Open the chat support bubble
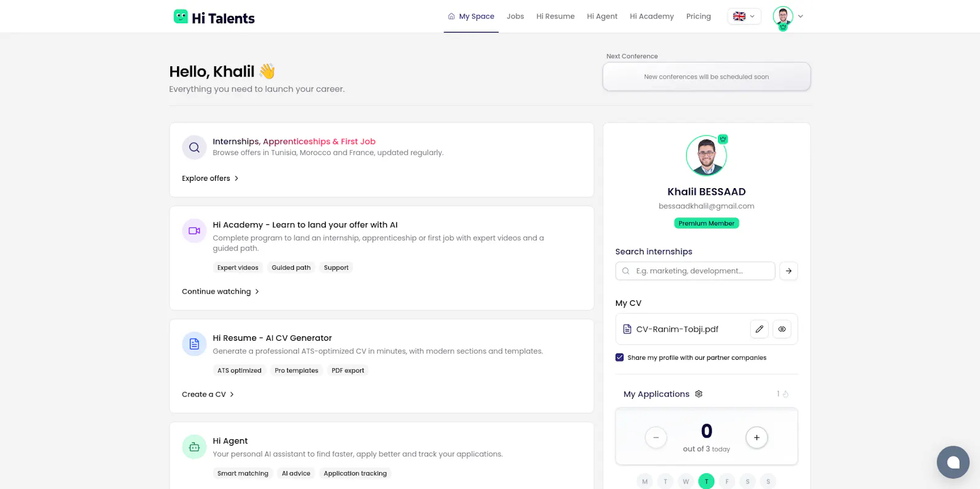Viewport: 980px width, 489px height. [x=953, y=462]
